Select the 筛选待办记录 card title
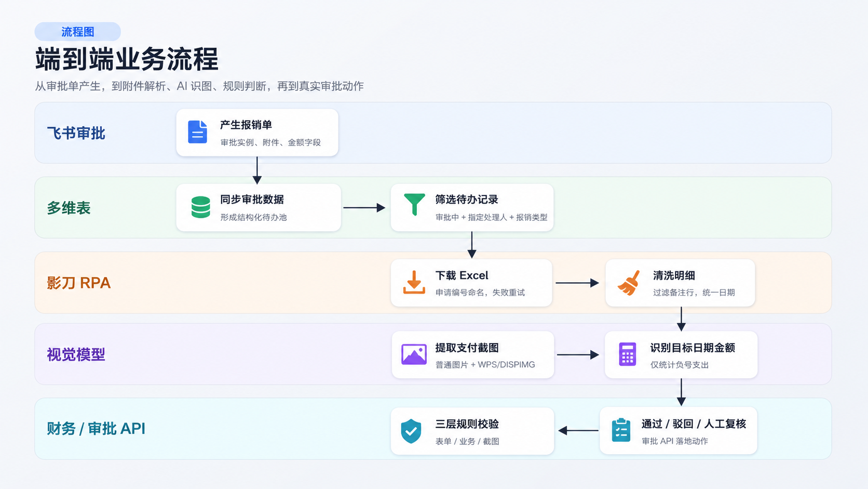868x489 pixels. (x=467, y=200)
